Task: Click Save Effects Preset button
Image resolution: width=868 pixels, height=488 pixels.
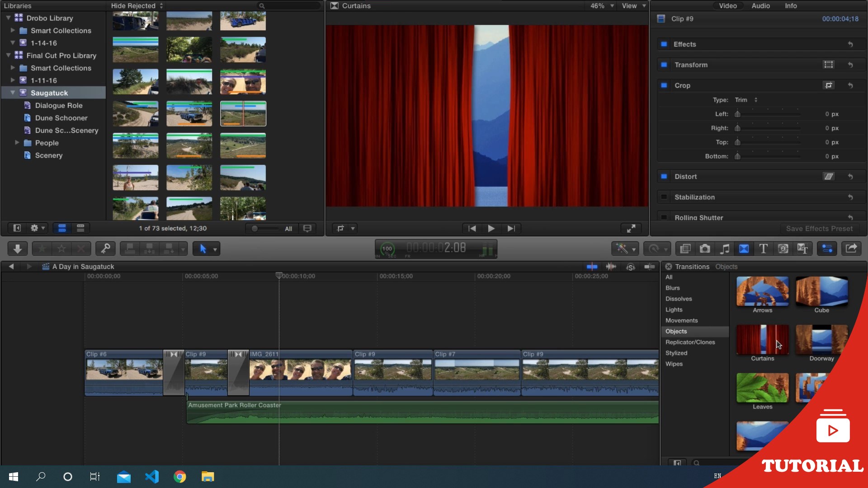Action: 819,229
